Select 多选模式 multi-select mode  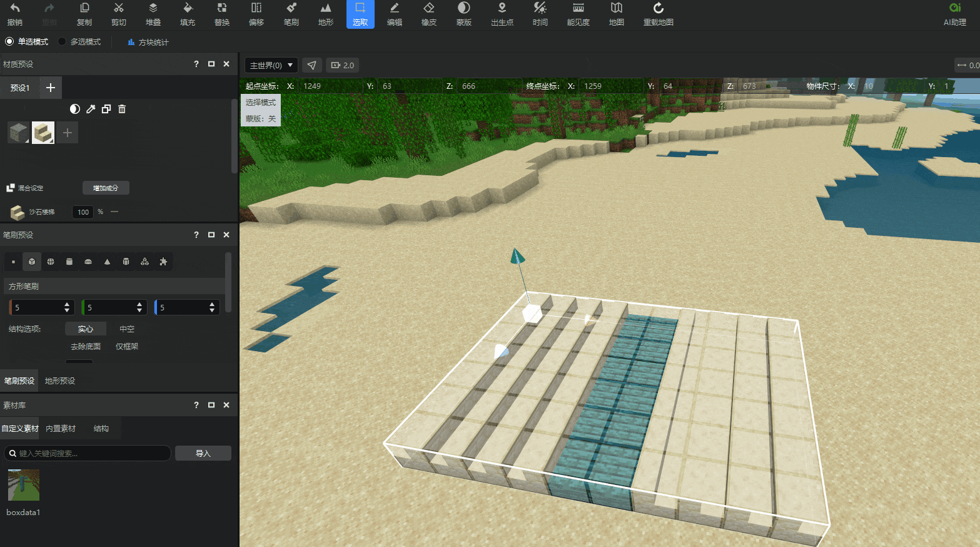(79, 42)
